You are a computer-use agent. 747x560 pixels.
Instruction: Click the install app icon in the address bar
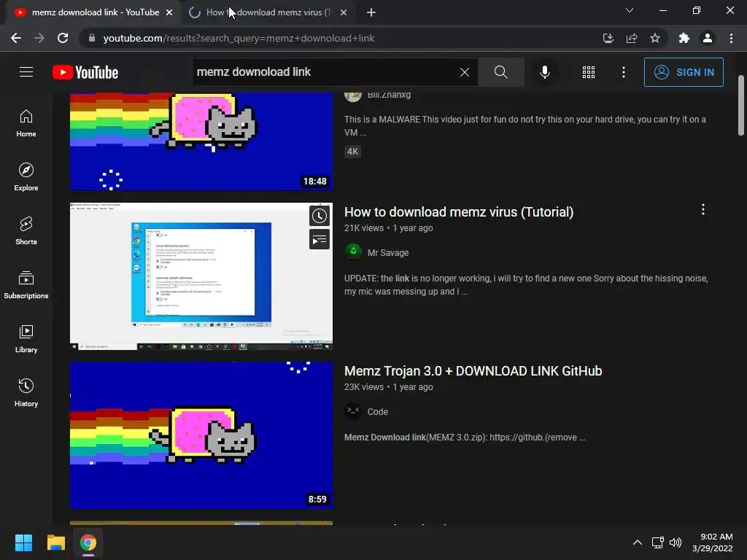click(608, 38)
